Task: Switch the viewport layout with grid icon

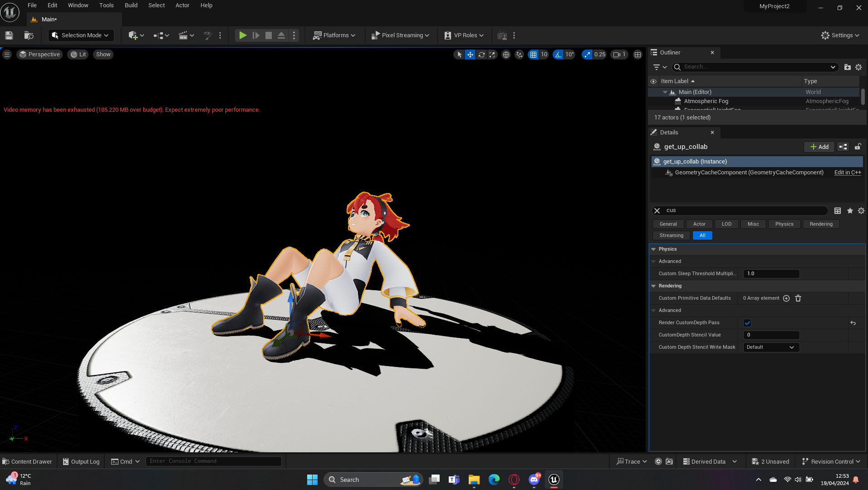Action: tap(638, 54)
